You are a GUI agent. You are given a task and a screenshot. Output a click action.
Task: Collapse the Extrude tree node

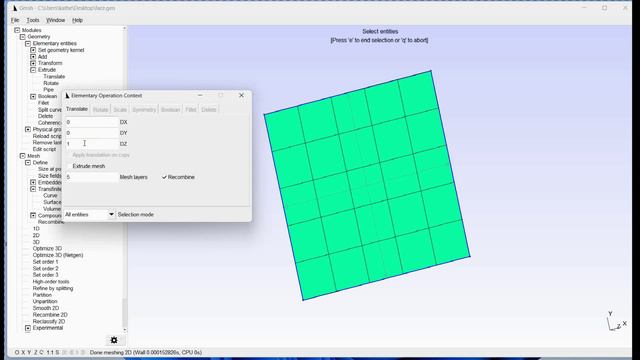point(33,70)
